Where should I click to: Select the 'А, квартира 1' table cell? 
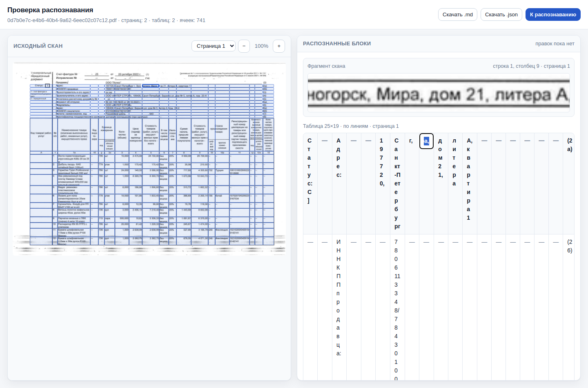pyautogui.click(x=470, y=184)
